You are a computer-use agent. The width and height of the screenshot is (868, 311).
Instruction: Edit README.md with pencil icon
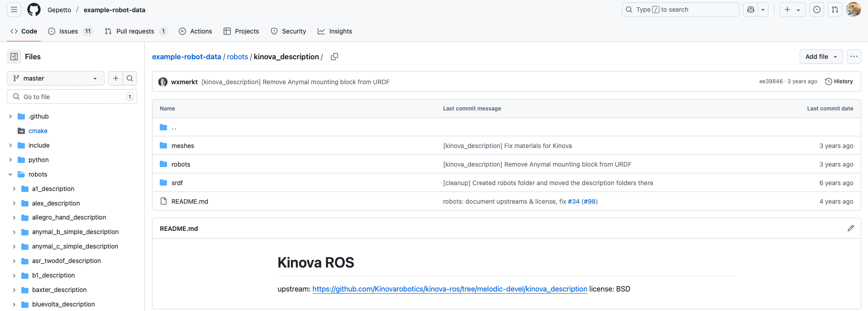pos(851,228)
